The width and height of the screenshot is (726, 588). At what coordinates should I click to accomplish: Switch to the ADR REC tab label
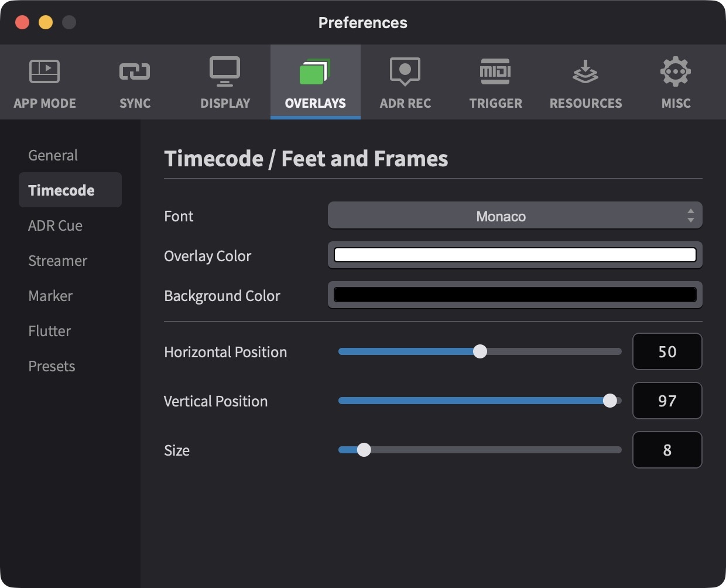pyautogui.click(x=405, y=103)
